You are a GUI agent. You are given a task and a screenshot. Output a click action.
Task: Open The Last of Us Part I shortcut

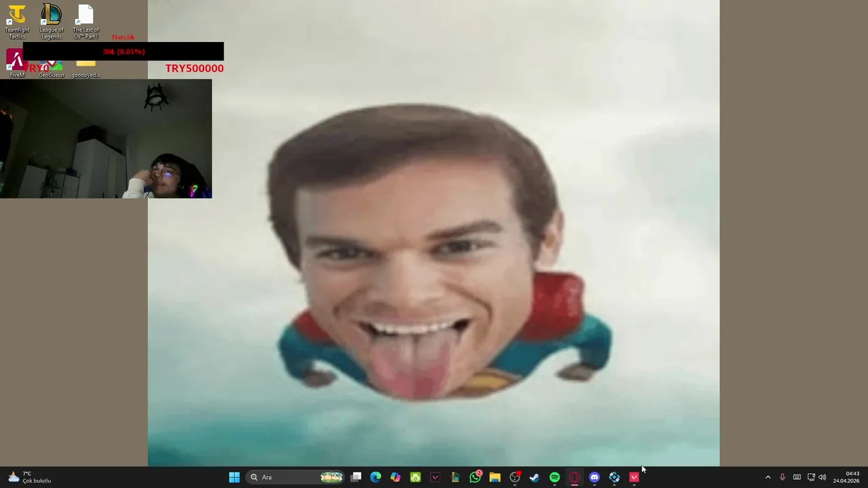[85, 22]
